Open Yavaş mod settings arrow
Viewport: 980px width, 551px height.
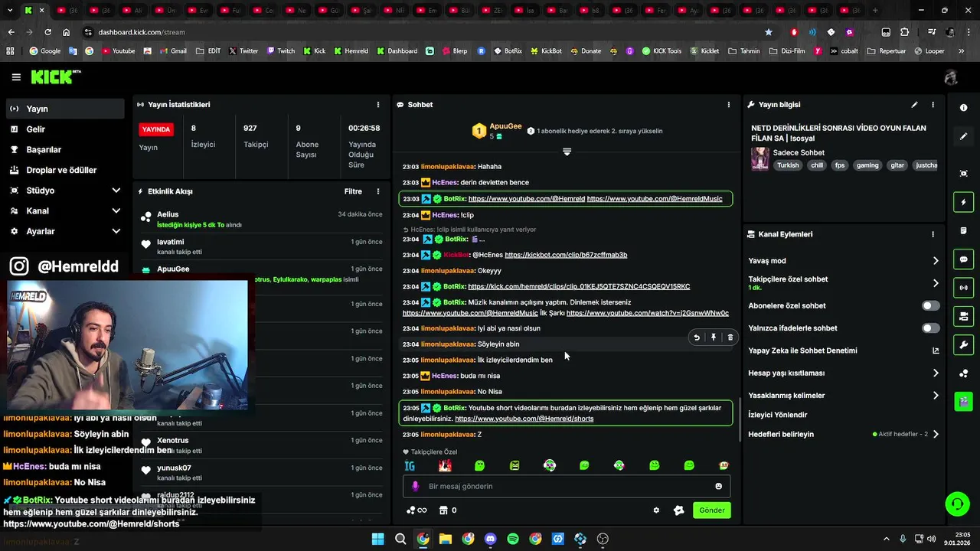[x=935, y=261]
